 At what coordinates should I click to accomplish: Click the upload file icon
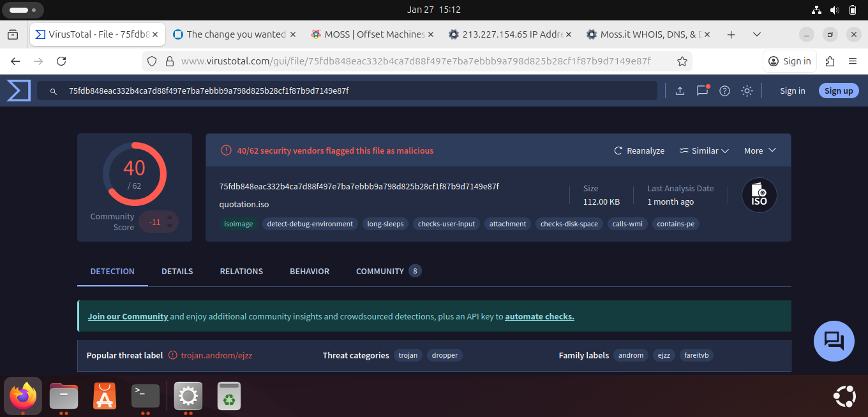[680, 91]
